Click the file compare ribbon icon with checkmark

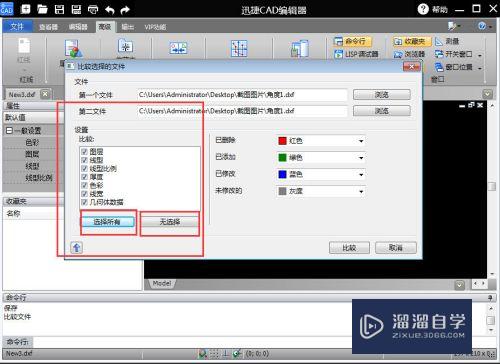tap(73, 49)
